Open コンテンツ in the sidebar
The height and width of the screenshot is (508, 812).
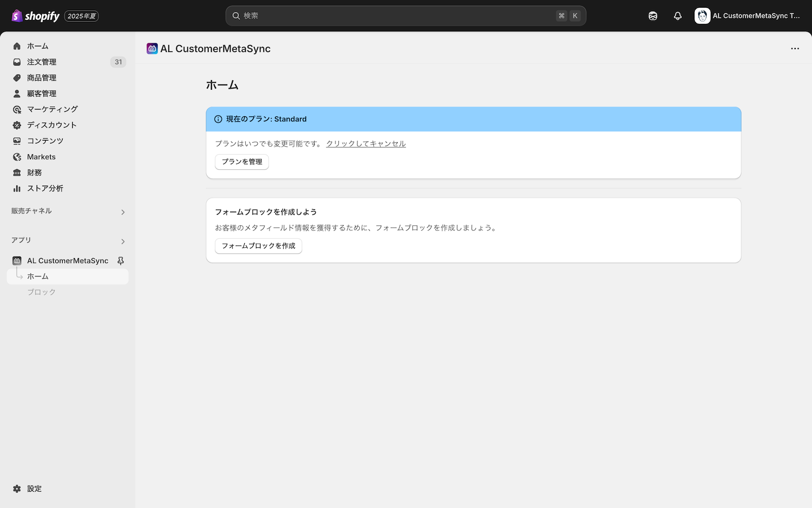68,141
